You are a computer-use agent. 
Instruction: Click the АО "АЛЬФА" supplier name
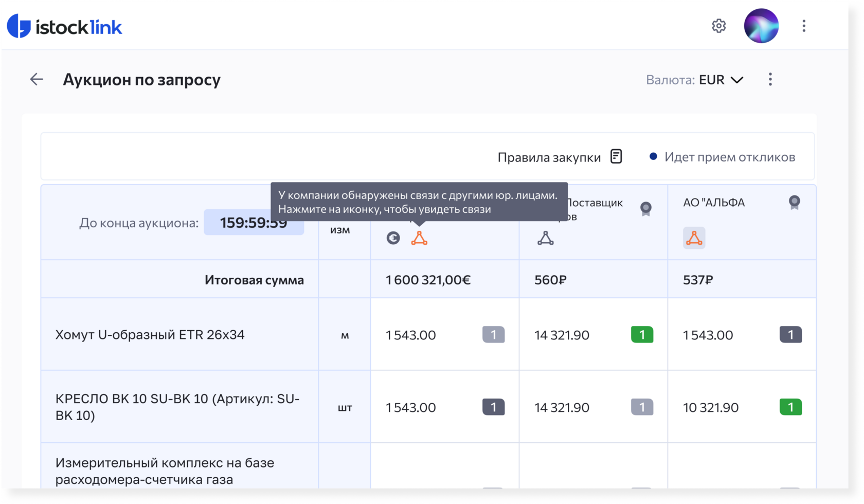tap(713, 203)
